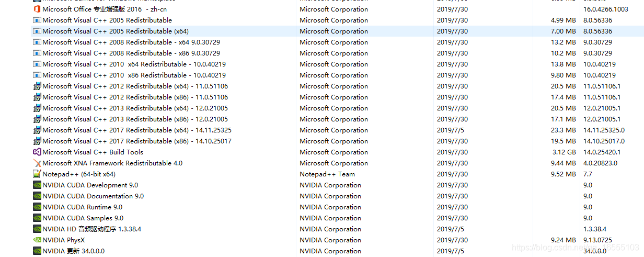Click the installer icon for Visual C++ 2017 (x86)

pos(37,141)
